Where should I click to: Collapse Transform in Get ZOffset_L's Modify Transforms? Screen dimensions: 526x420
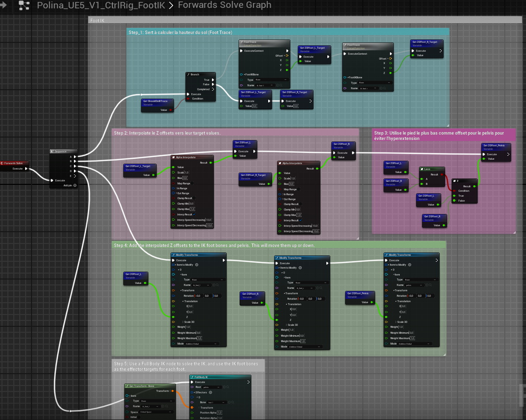pos(181,290)
